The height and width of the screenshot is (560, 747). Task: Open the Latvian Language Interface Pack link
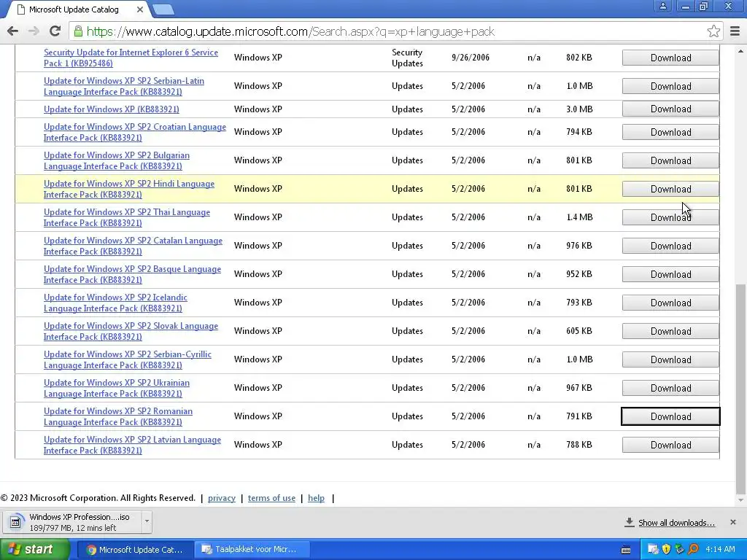(x=133, y=445)
